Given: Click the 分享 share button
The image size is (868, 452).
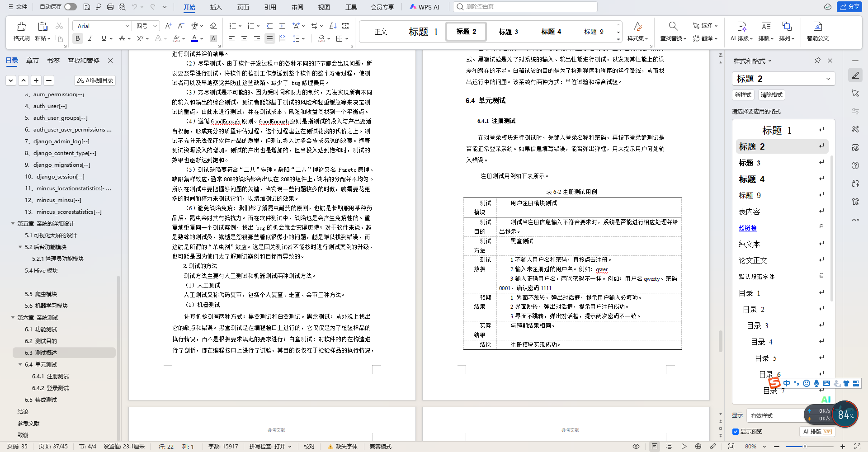Looking at the screenshot, I should click(849, 7).
